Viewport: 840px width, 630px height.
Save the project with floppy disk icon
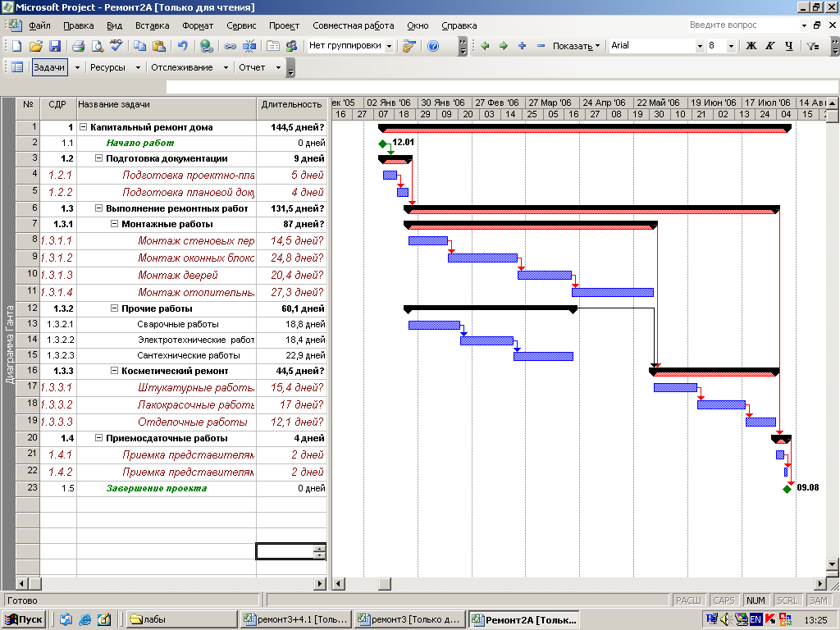click(55, 46)
